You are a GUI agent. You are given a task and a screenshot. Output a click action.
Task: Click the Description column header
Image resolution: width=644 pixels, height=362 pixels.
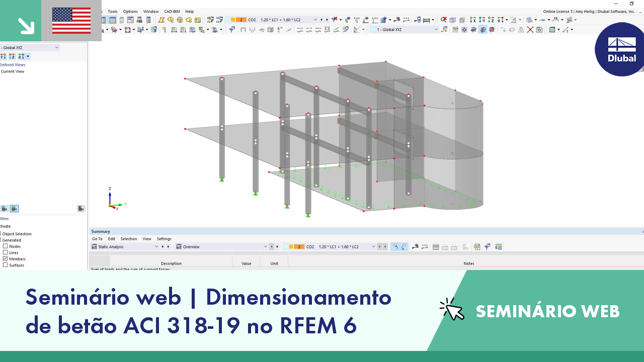tap(171, 263)
